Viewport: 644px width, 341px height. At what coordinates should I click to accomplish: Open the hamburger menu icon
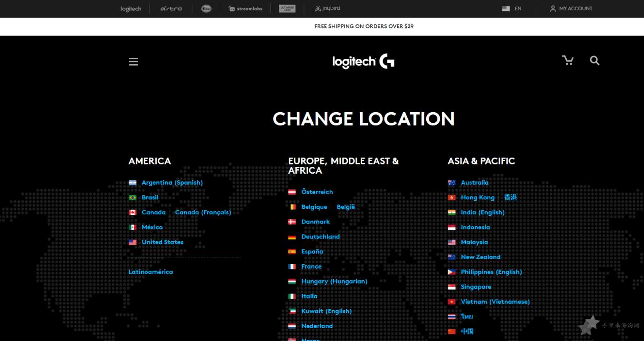pyautogui.click(x=133, y=62)
